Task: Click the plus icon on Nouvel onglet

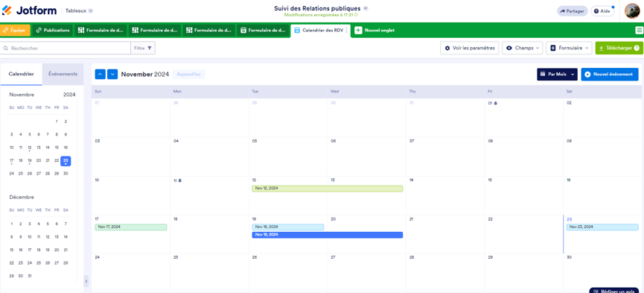Action: point(358,30)
